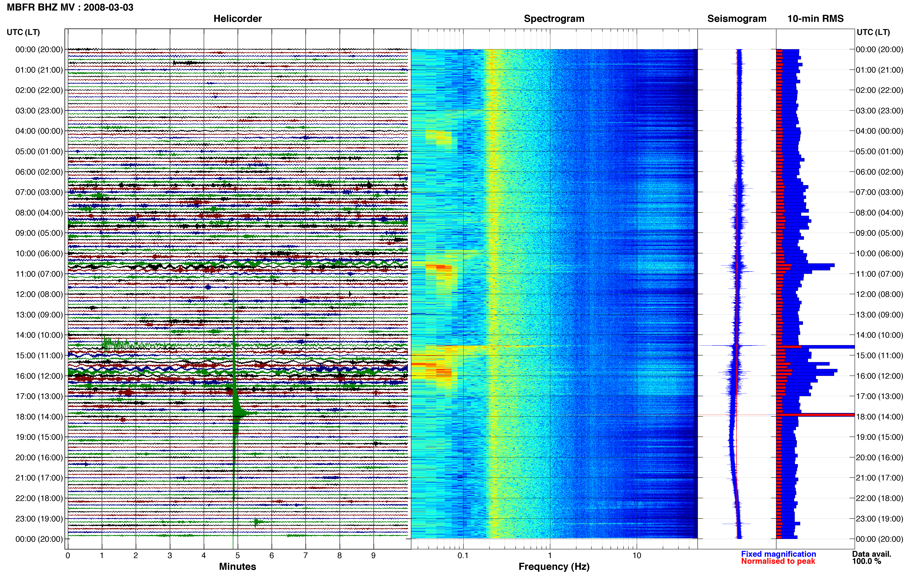Click the left time label '11:00 (07:00)'
The image size is (924, 578).
pyautogui.click(x=39, y=274)
